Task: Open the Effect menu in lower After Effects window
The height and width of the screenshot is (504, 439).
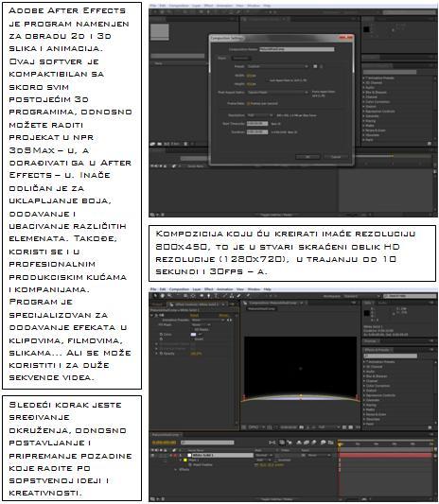Action: click(209, 289)
